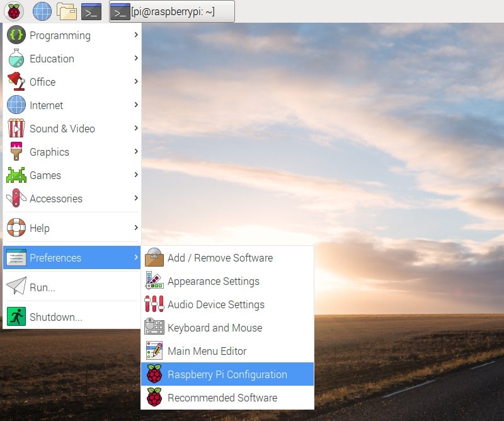
Task: Click the Keyboard and Mouse icon
Action: 154,326
